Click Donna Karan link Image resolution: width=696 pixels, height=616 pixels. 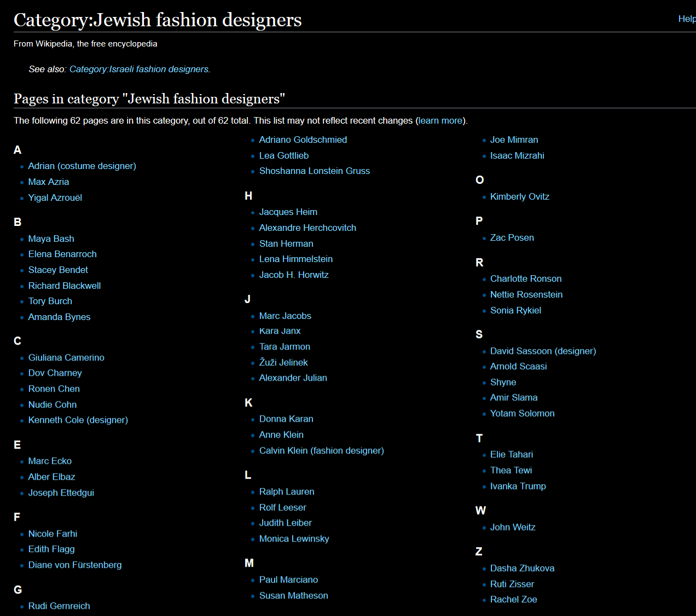[x=286, y=419]
